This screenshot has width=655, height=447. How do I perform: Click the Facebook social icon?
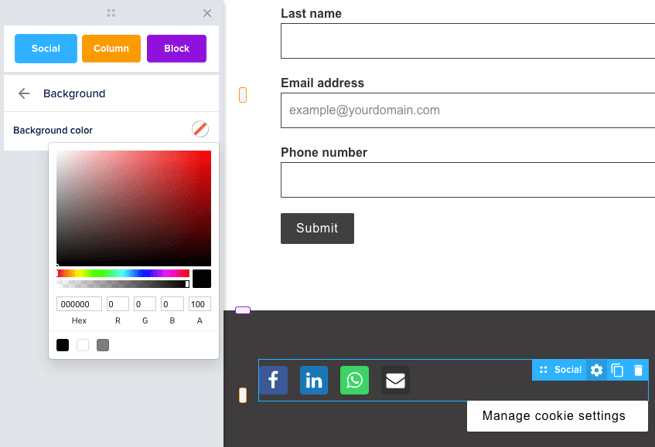[x=274, y=380]
